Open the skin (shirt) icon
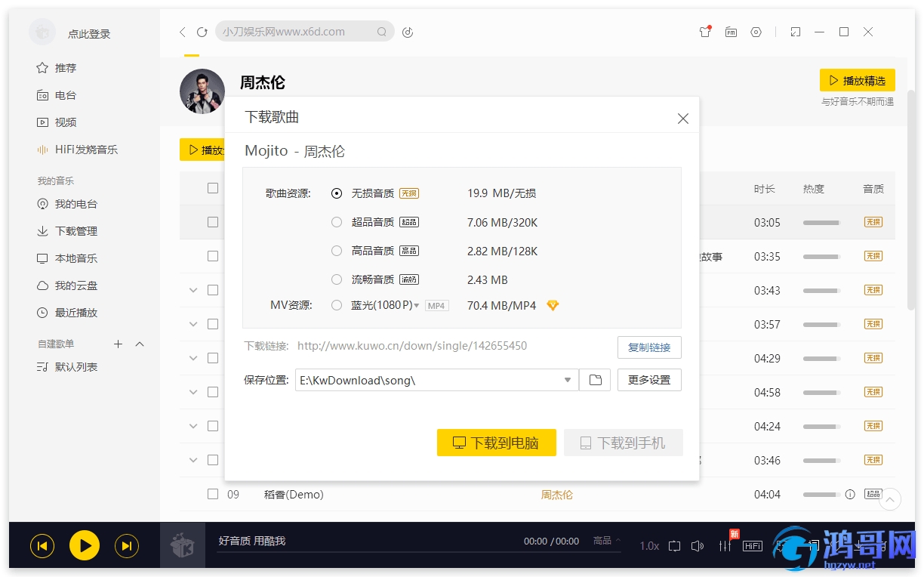924x577 pixels. click(x=705, y=32)
